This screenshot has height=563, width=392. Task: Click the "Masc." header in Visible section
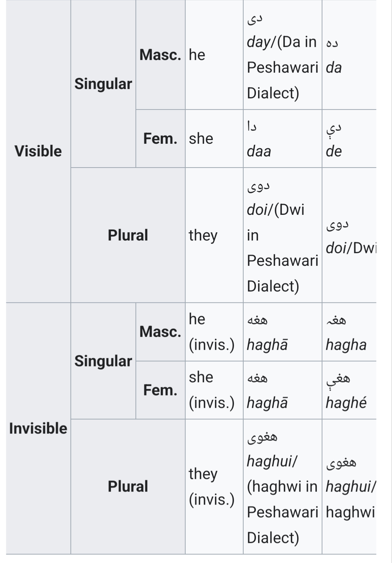160,55
